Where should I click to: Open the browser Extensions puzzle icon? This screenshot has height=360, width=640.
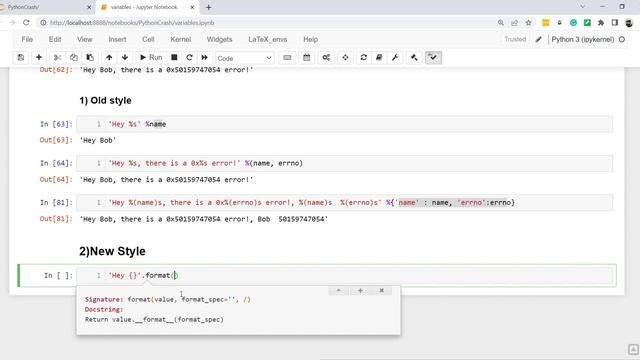tap(601, 23)
